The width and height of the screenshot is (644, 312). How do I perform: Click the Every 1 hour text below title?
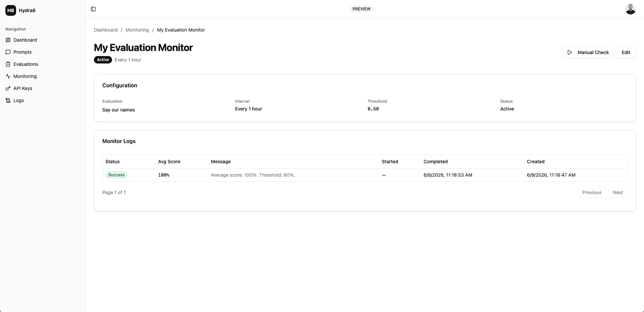[x=128, y=60]
